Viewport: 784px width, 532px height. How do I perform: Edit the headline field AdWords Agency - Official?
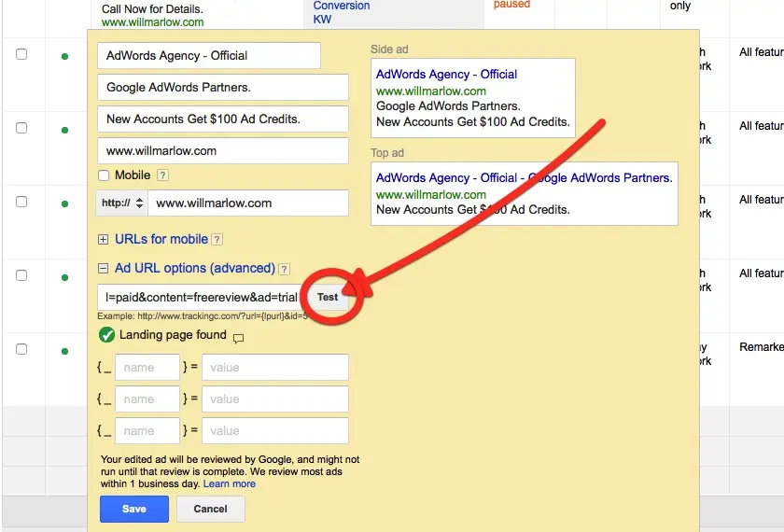pyautogui.click(x=209, y=55)
